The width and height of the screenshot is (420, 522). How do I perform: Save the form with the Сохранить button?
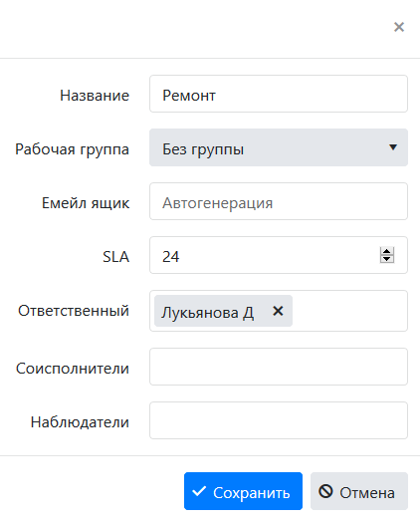243,491
